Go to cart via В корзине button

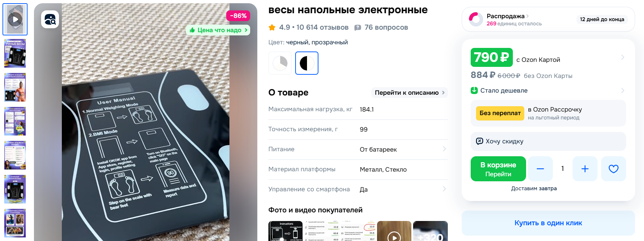pos(498,169)
